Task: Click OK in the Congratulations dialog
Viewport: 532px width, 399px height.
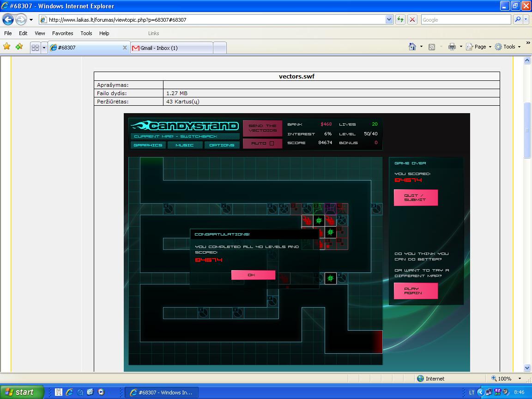Action: click(253, 275)
